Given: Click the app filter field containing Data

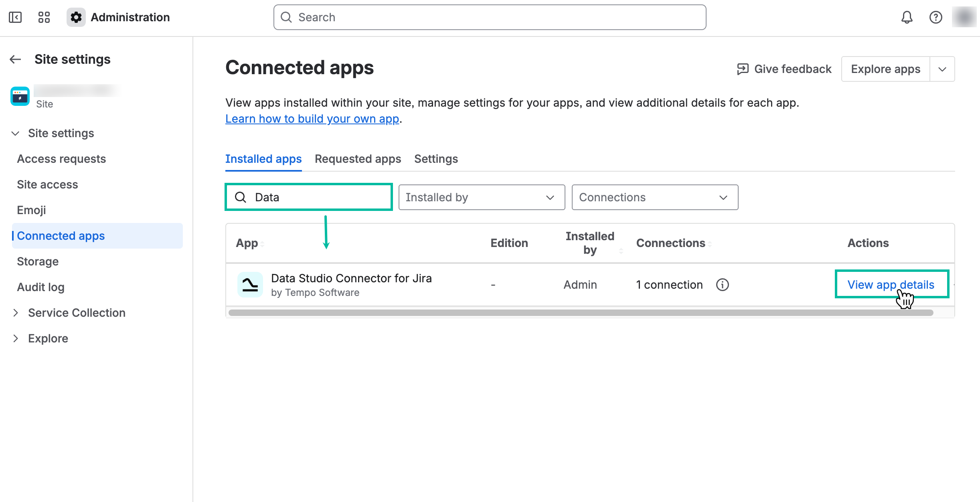Looking at the screenshot, I should click(309, 197).
